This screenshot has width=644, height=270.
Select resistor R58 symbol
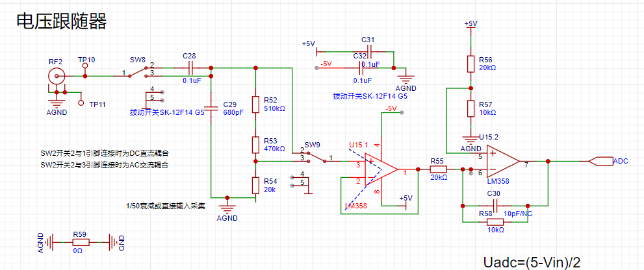click(495, 222)
